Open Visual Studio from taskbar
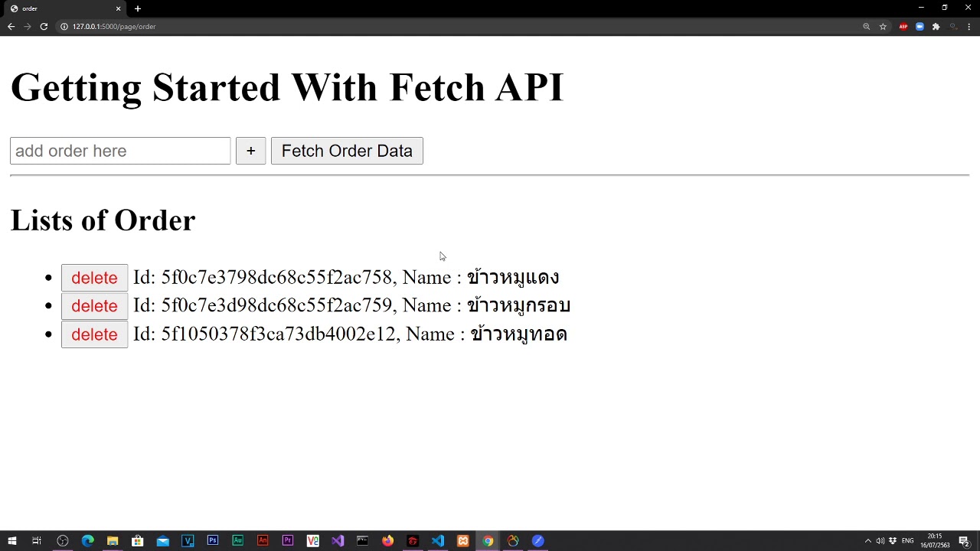This screenshot has height=551, width=980. (x=338, y=541)
